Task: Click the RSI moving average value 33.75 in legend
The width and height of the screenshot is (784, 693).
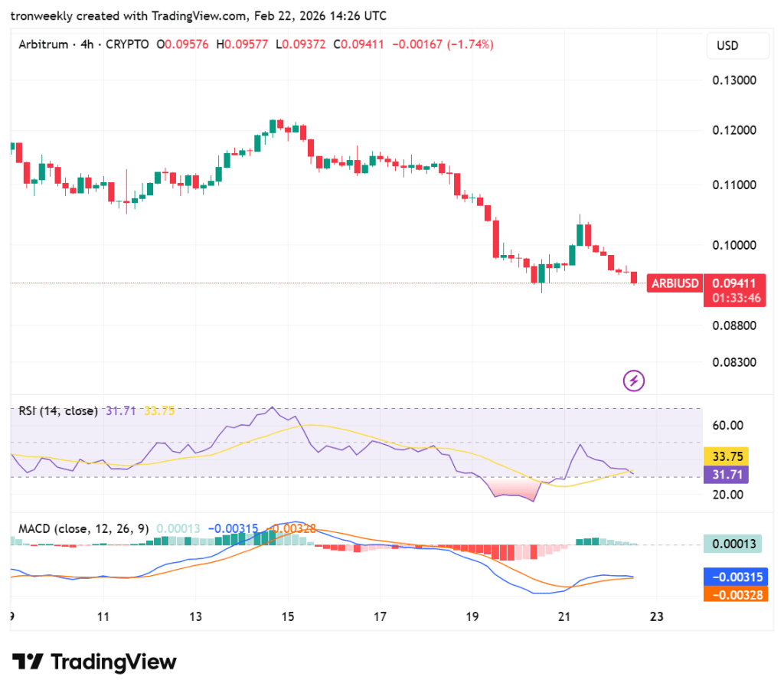Action: coord(159,411)
